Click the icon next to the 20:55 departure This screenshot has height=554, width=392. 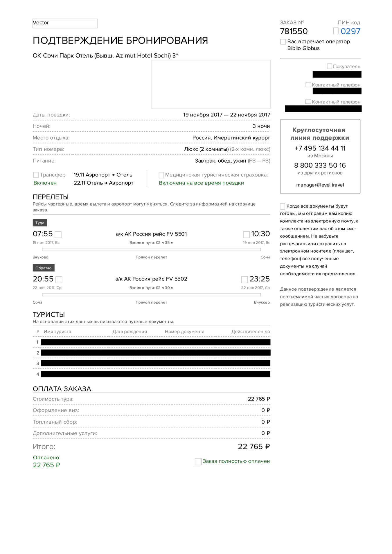coord(59,280)
